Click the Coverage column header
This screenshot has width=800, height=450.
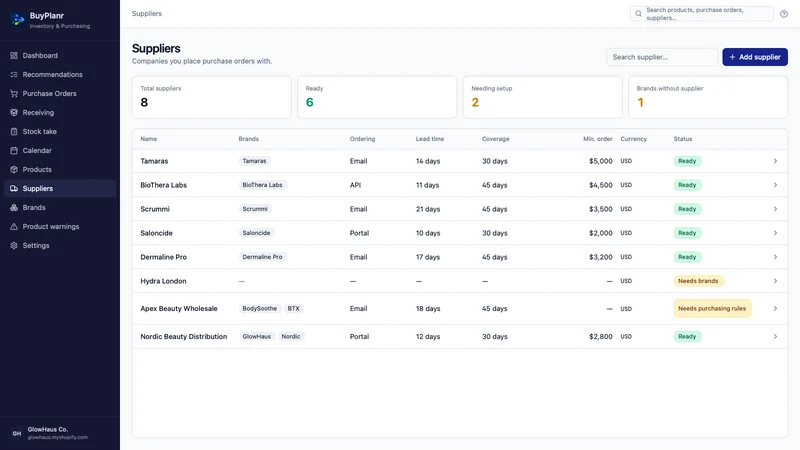[x=495, y=139]
